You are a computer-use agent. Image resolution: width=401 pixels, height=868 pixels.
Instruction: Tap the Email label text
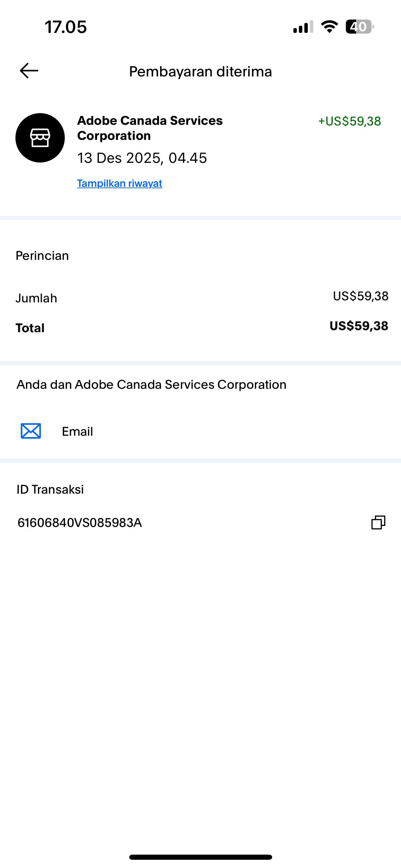coord(77,431)
